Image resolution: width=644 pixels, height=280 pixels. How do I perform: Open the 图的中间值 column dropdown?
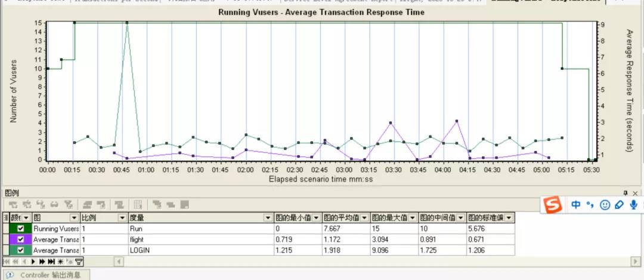[461, 217]
